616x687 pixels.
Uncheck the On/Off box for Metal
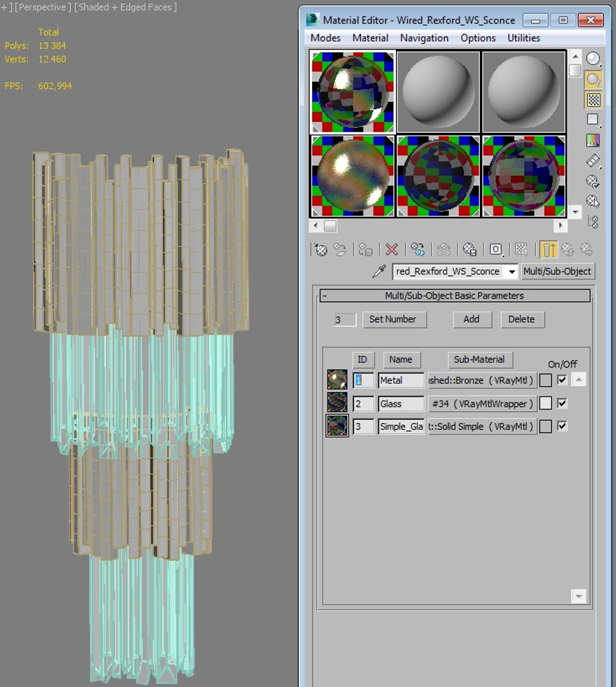click(x=562, y=380)
